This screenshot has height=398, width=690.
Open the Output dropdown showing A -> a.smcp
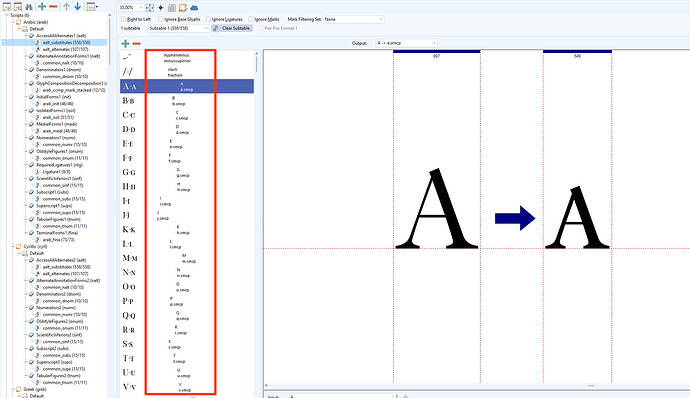point(406,43)
